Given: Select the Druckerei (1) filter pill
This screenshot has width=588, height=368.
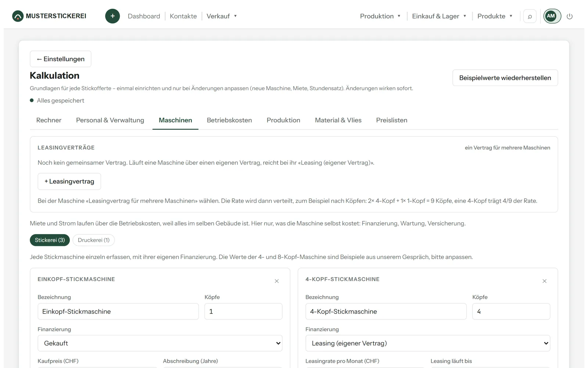Looking at the screenshot, I should 94,240.
